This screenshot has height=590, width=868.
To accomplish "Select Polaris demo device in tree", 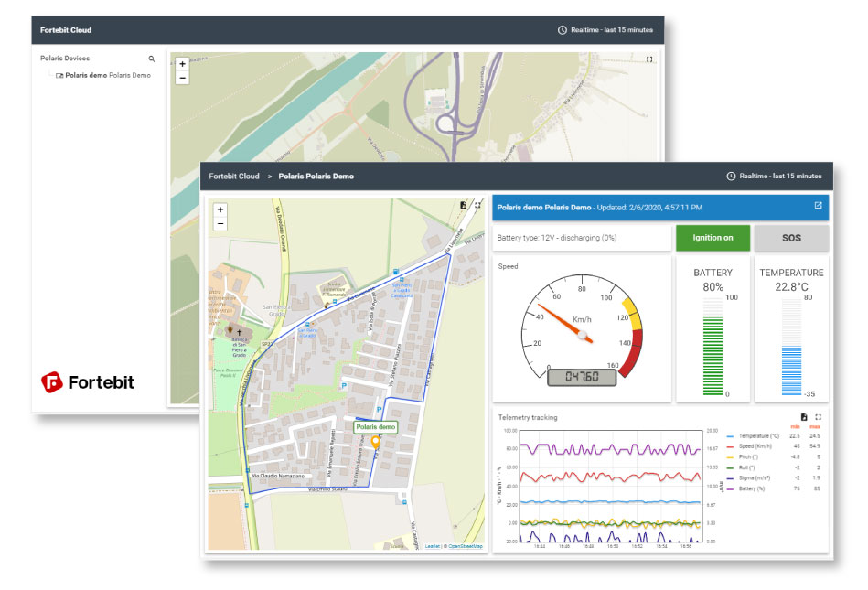I will tap(103, 75).
